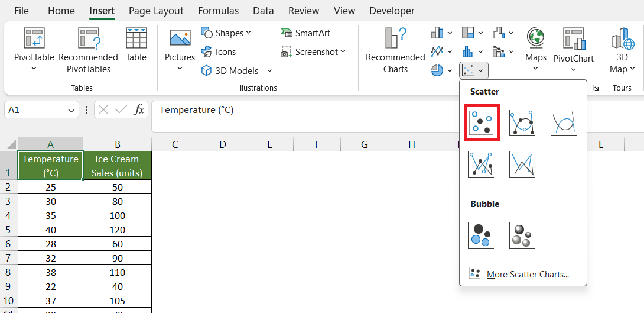Open the waterfall chart menu

(503, 33)
